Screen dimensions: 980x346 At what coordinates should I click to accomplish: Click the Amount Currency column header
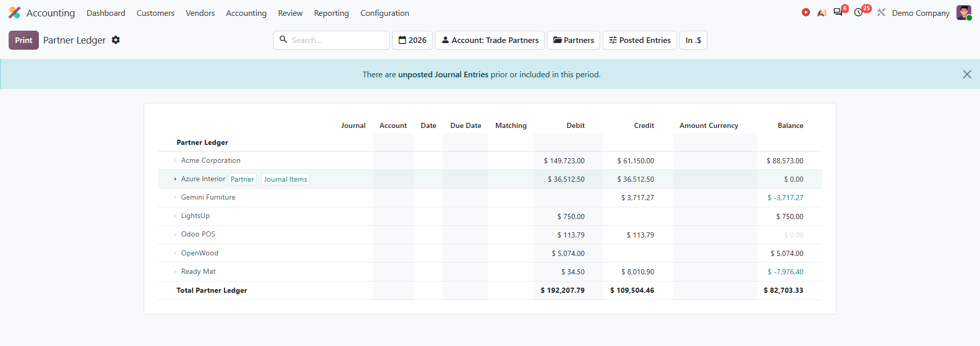(x=709, y=125)
